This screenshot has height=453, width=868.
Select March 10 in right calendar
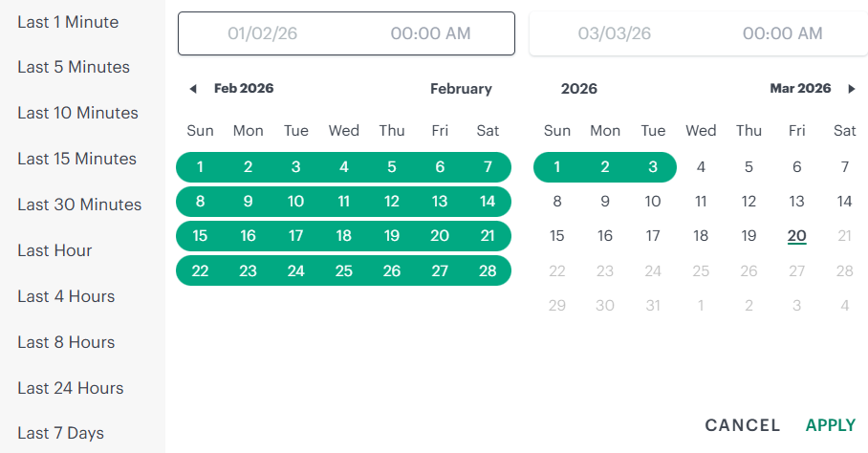(x=653, y=202)
